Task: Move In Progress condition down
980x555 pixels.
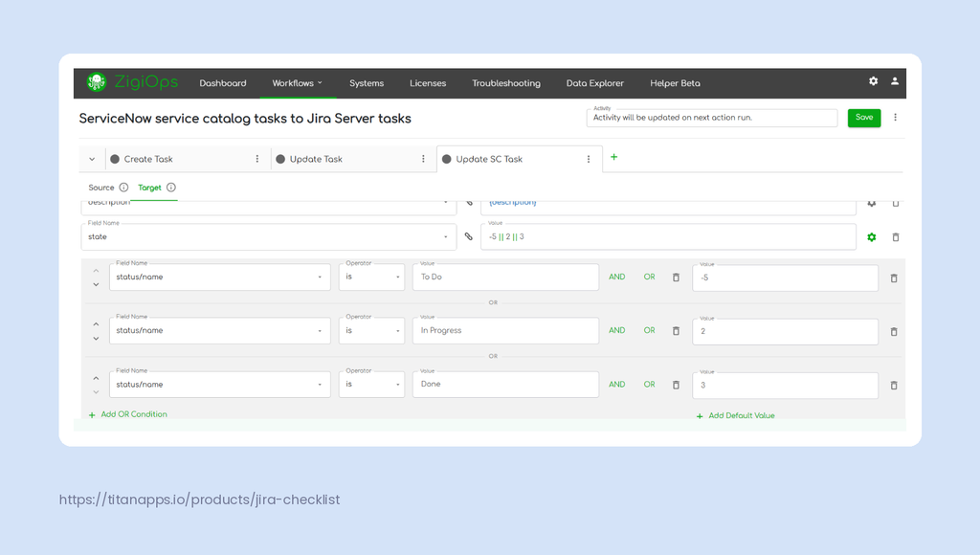Action: point(96,338)
